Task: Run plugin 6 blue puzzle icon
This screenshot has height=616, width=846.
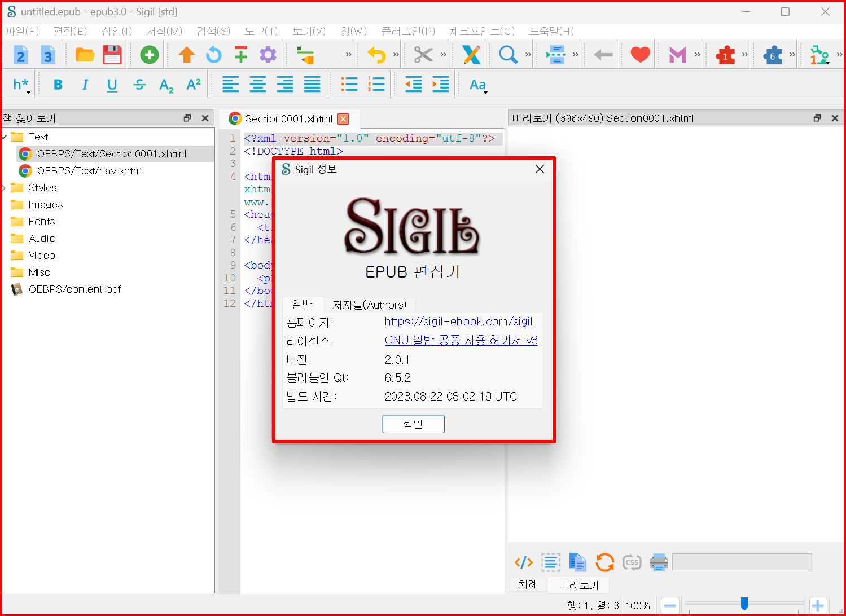Action: click(773, 55)
